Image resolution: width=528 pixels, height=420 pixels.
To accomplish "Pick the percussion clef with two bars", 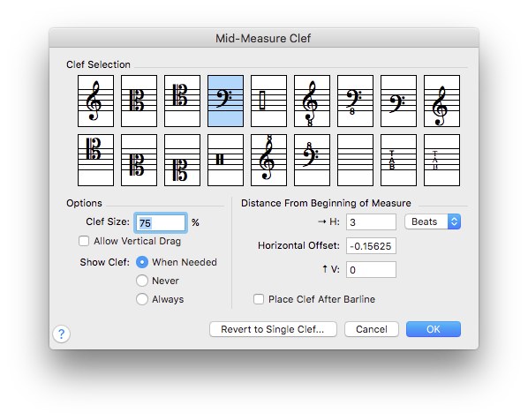I will tap(226, 160).
